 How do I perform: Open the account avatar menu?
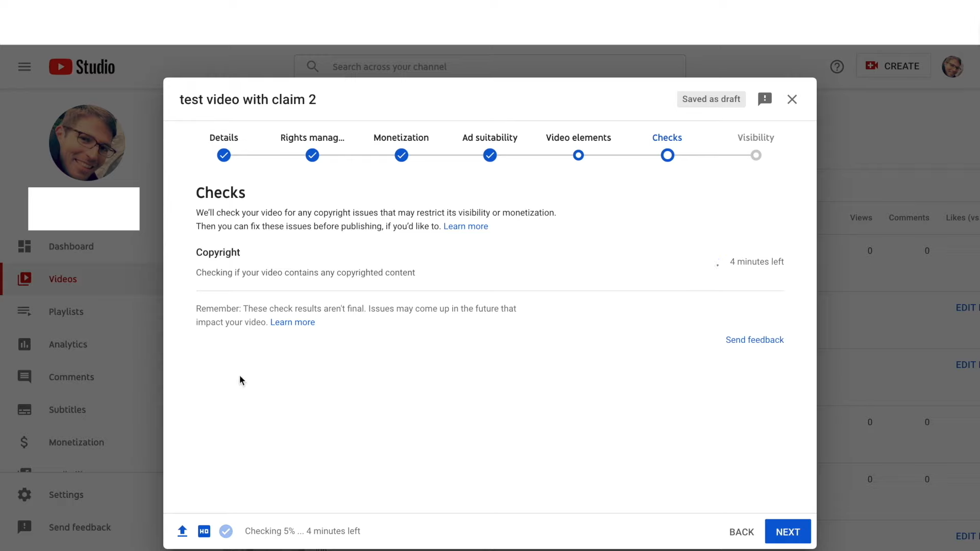click(952, 67)
